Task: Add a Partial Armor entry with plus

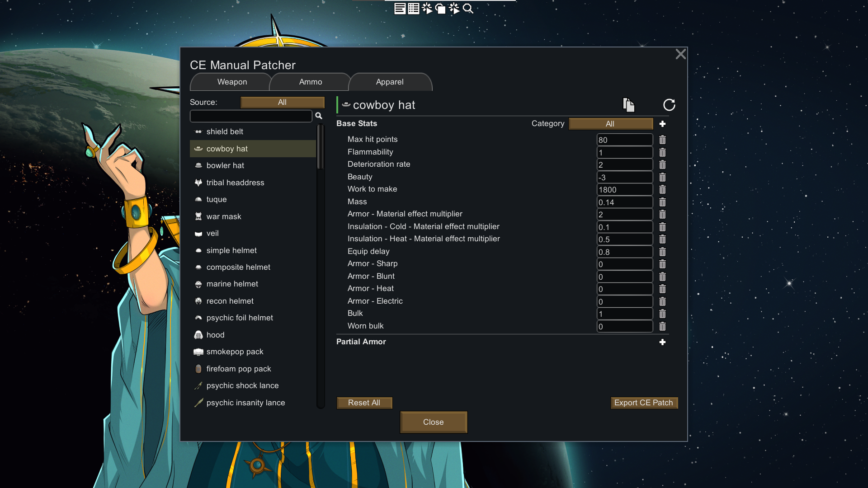Action: [x=662, y=342]
